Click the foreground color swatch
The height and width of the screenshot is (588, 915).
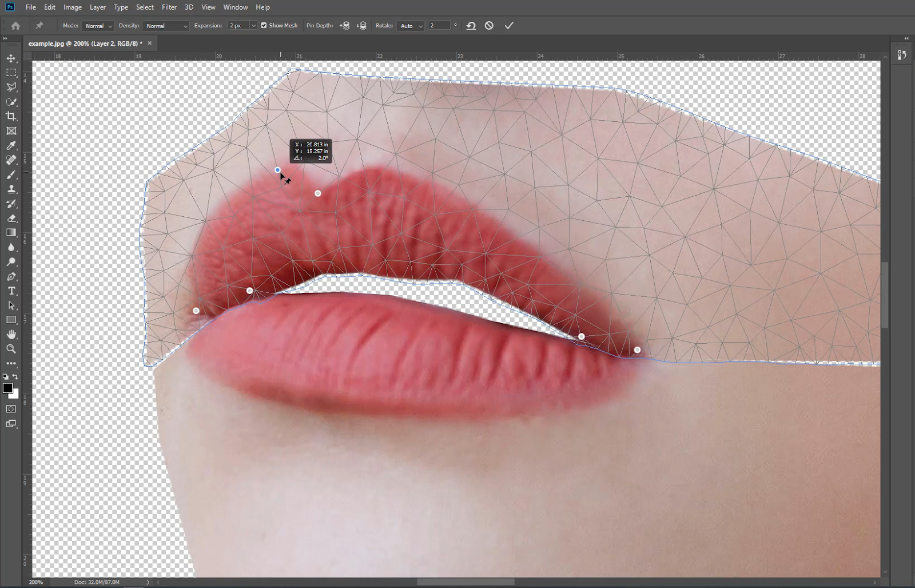[x=7, y=388]
